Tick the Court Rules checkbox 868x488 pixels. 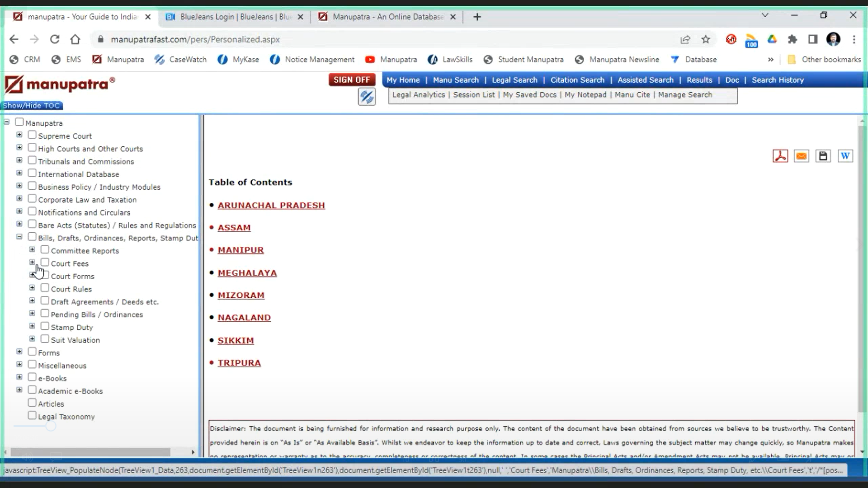45,287
